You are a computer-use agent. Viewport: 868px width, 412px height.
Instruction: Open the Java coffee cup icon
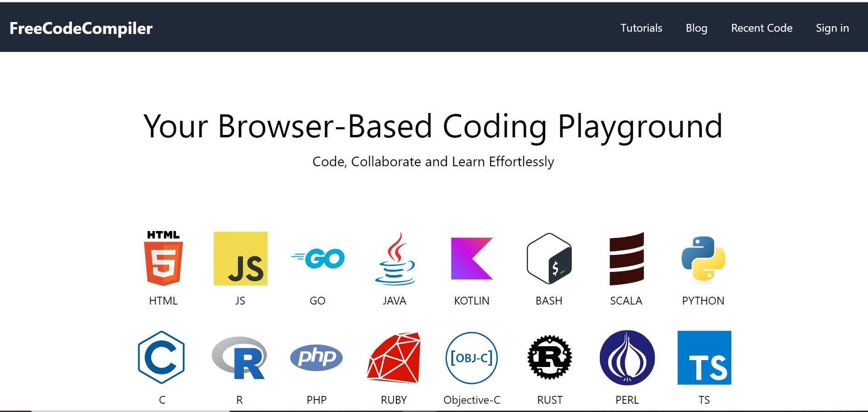pyautogui.click(x=395, y=258)
